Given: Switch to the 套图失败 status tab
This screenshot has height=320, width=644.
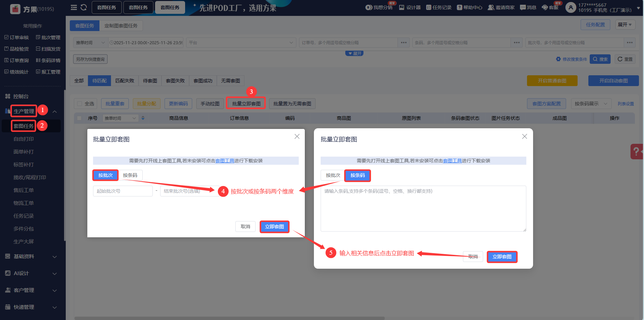Looking at the screenshot, I should click(x=175, y=81).
